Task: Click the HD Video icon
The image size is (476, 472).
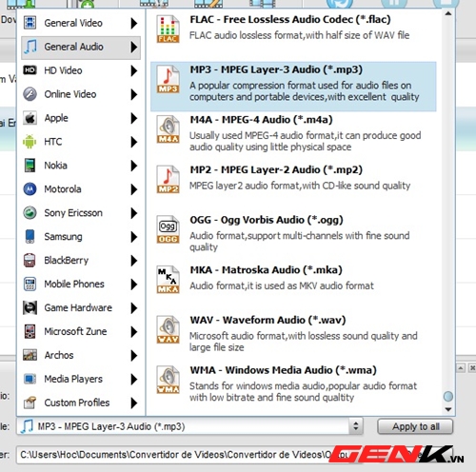Action: click(x=30, y=70)
